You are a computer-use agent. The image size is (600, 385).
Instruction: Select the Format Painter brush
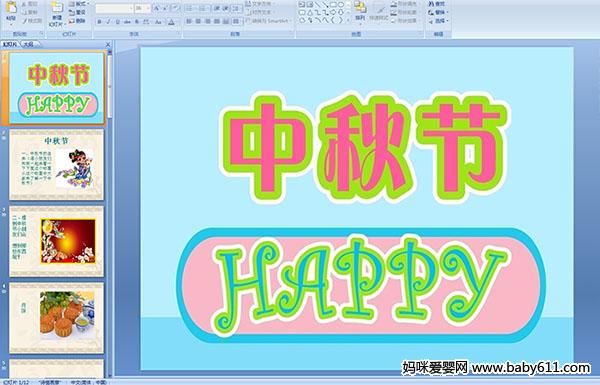pyautogui.click(x=24, y=21)
